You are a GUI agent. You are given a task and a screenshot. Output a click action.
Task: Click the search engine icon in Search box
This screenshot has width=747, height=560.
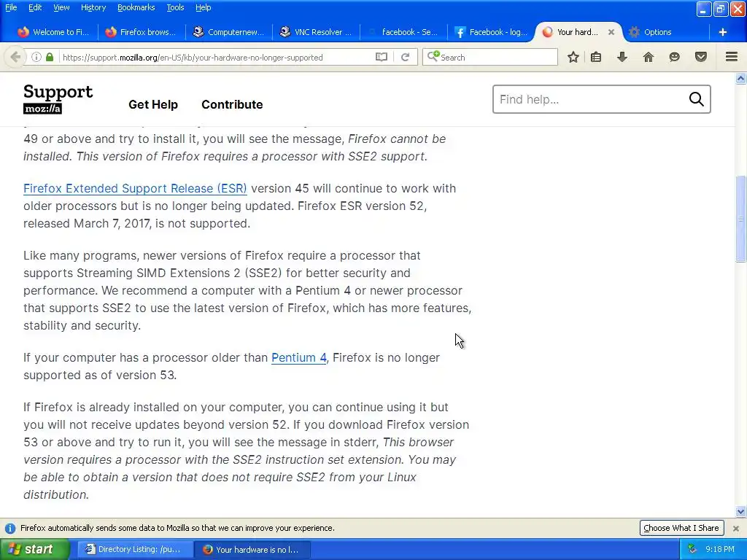tap(433, 57)
